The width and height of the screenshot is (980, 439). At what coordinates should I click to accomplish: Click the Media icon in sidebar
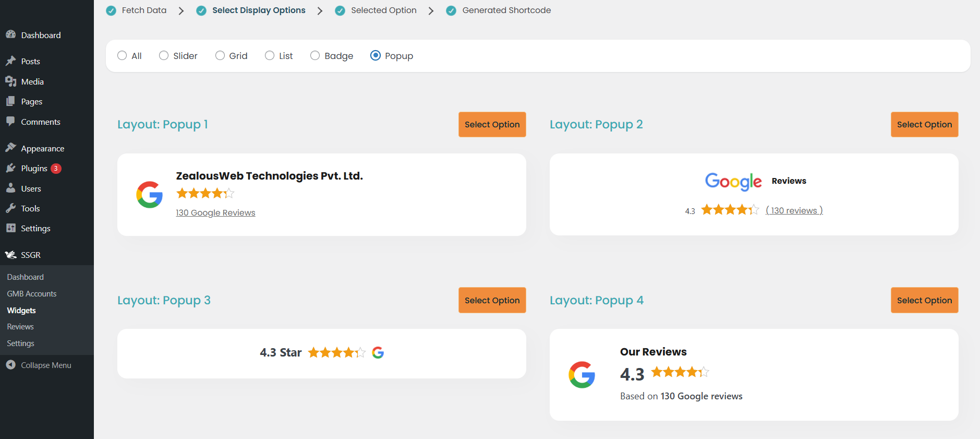(10, 81)
